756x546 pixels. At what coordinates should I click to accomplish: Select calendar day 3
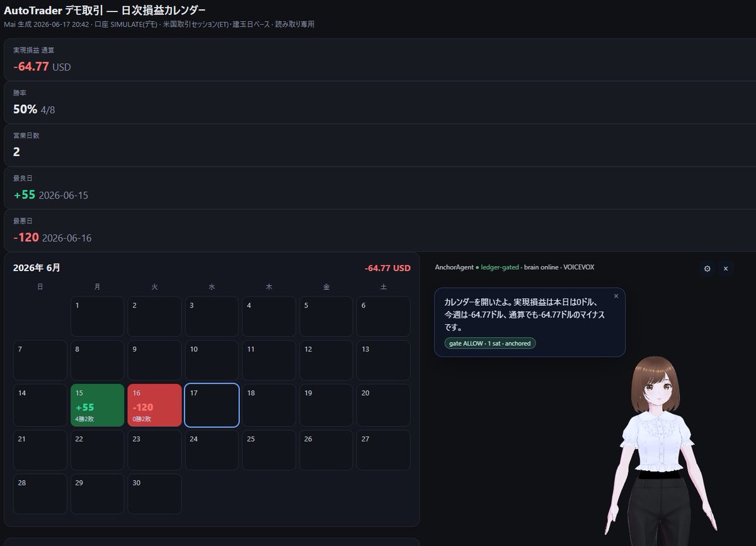[212, 317]
